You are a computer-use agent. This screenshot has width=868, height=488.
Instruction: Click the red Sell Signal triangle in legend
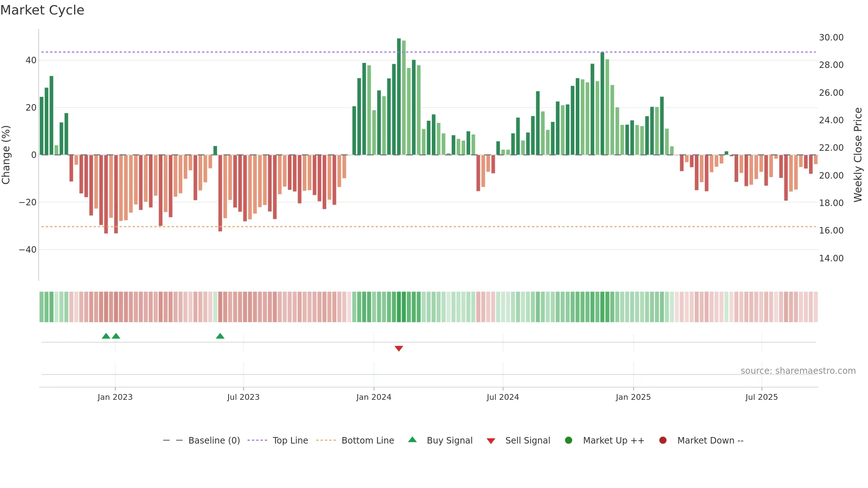pyautogui.click(x=491, y=441)
